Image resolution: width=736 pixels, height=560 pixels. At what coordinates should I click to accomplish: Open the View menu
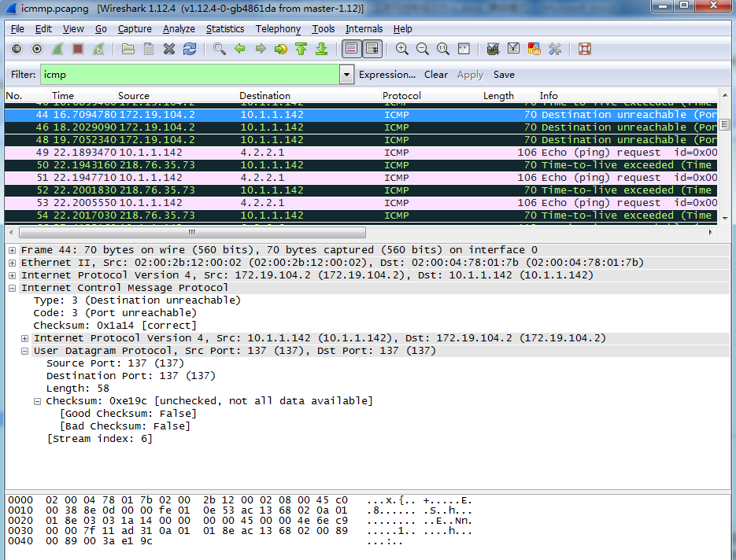click(x=73, y=29)
